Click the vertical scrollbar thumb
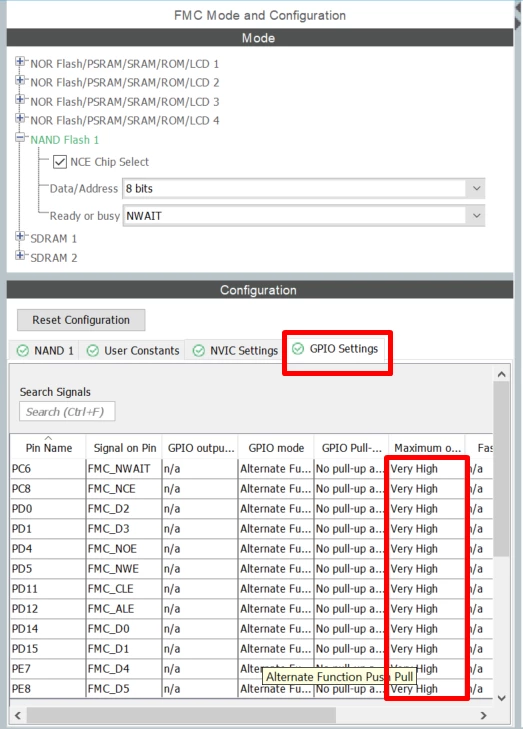This screenshot has height=729, width=523. [502, 469]
